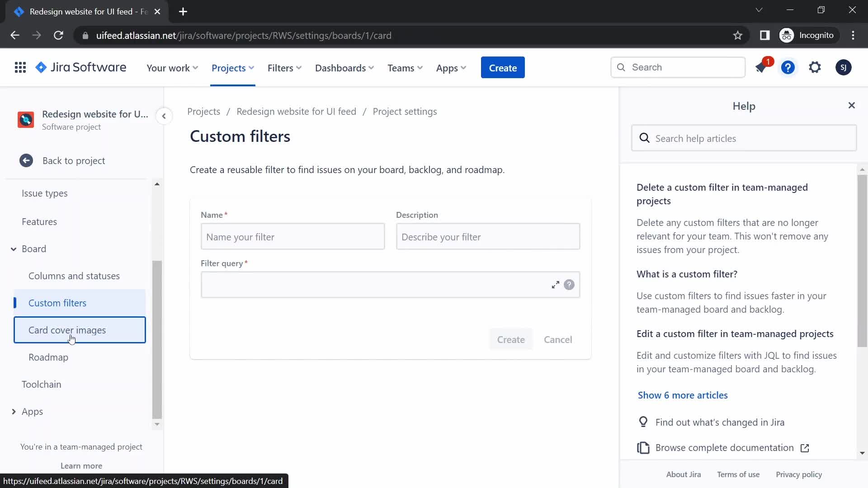Viewport: 868px width, 488px height.
Task: View site info via the lock icon
Action: point(85,35)
